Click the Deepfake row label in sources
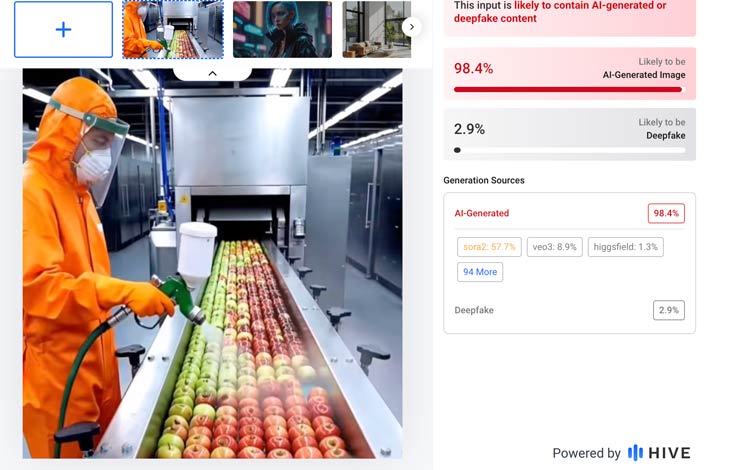 coord(474,310)
